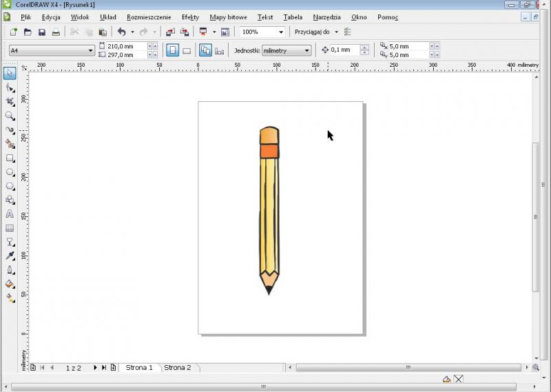Select the Pick (arrow) tool
This screenshot has height=392, width=551.
pyautogui.click(x=10, y=72)
